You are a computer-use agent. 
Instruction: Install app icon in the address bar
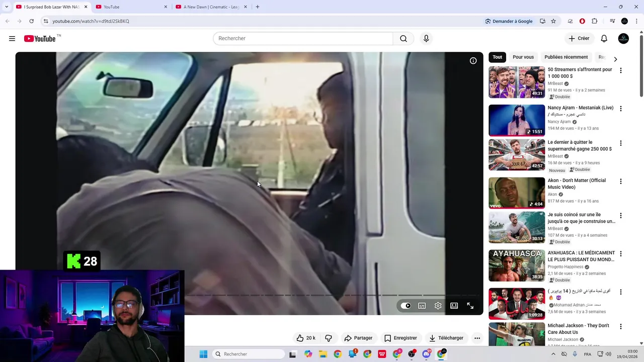(x=542, y=21)
